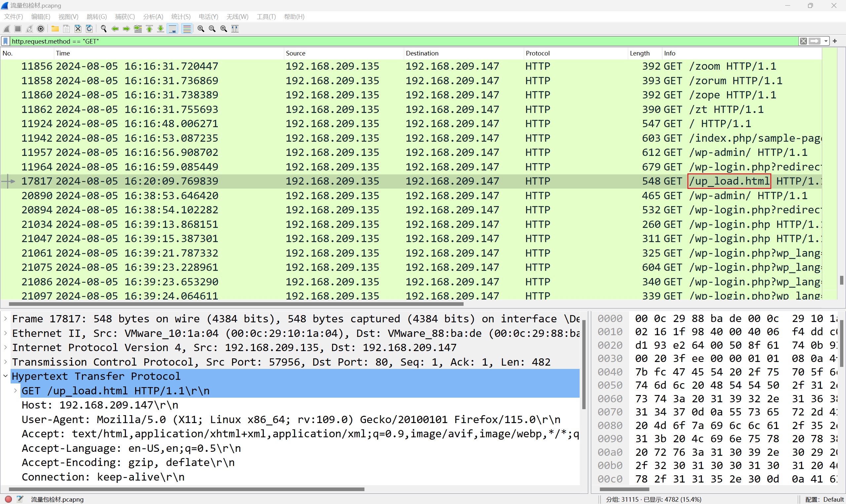Viewport: 846px width, 504px height.
Task: Click the expert information red circle
Action: click(x=9, y=499)
